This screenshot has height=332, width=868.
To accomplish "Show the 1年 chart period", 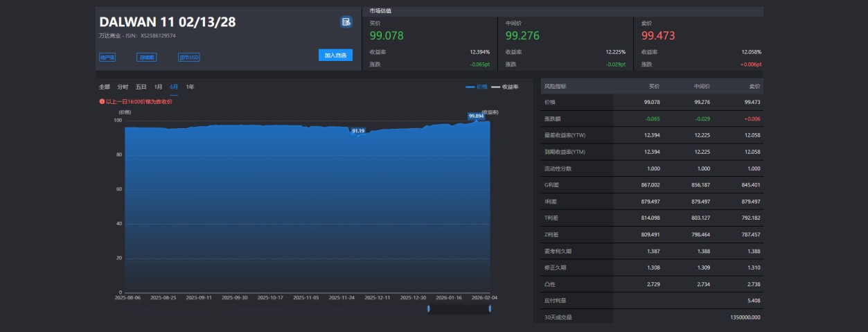I will (190, 87).
